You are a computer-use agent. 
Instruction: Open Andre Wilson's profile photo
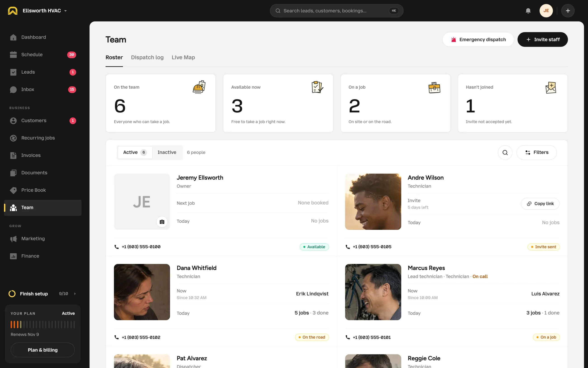click(x=373, y=202)
